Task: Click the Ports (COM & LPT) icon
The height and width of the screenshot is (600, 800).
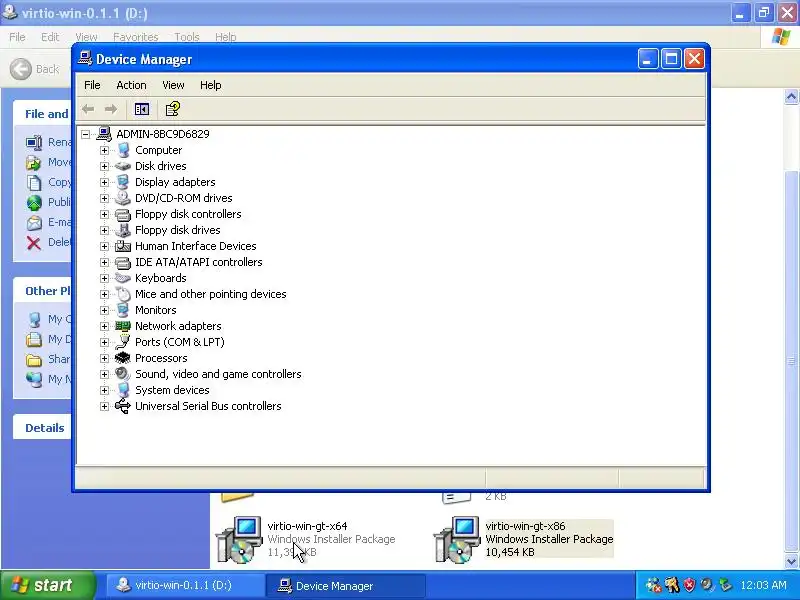Action: click(123, 342)
